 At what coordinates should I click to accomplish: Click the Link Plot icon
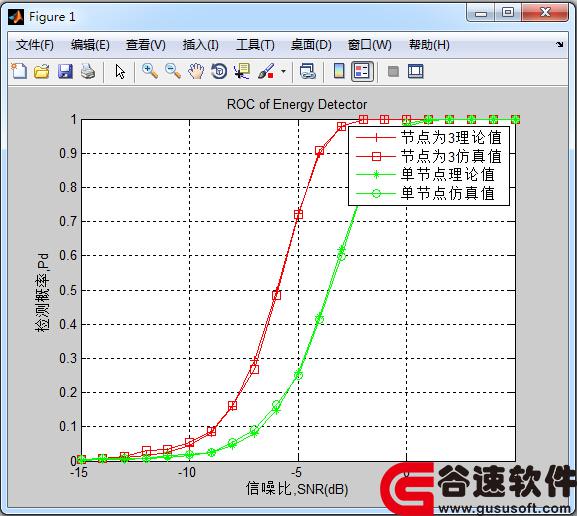click(x=308, y=71)
